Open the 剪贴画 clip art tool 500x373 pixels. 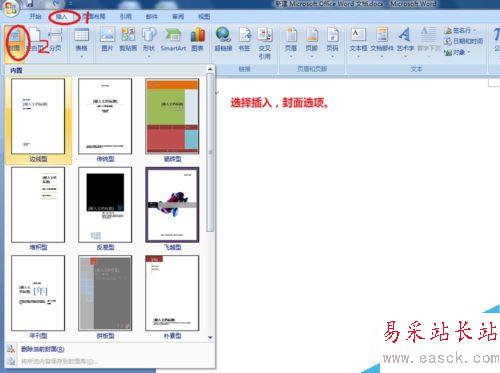click(x=128, y=40)
